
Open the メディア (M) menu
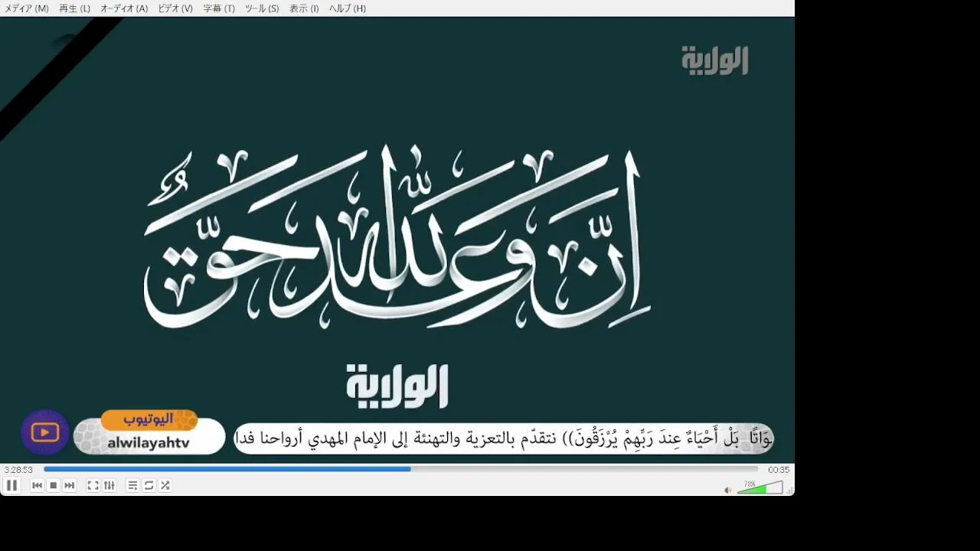pos(27,8)
